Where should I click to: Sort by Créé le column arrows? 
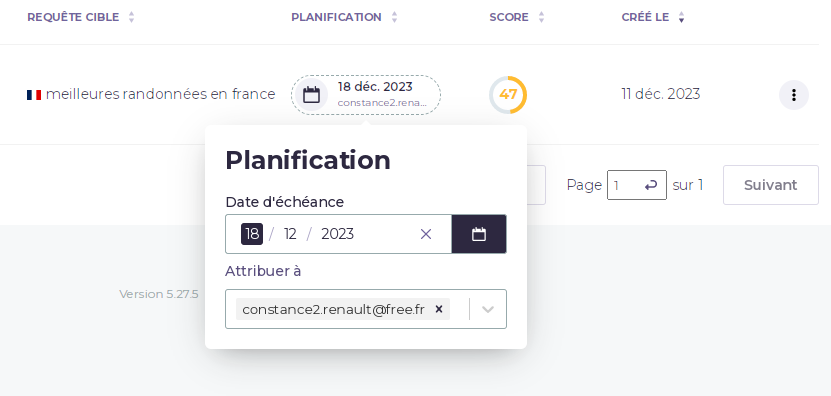(682, 17)
